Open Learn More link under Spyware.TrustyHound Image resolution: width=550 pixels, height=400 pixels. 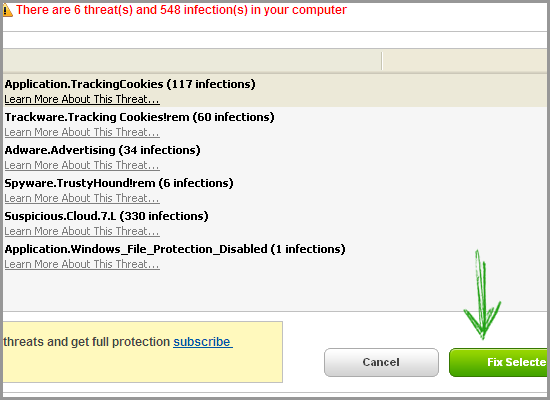pos(82,199)
